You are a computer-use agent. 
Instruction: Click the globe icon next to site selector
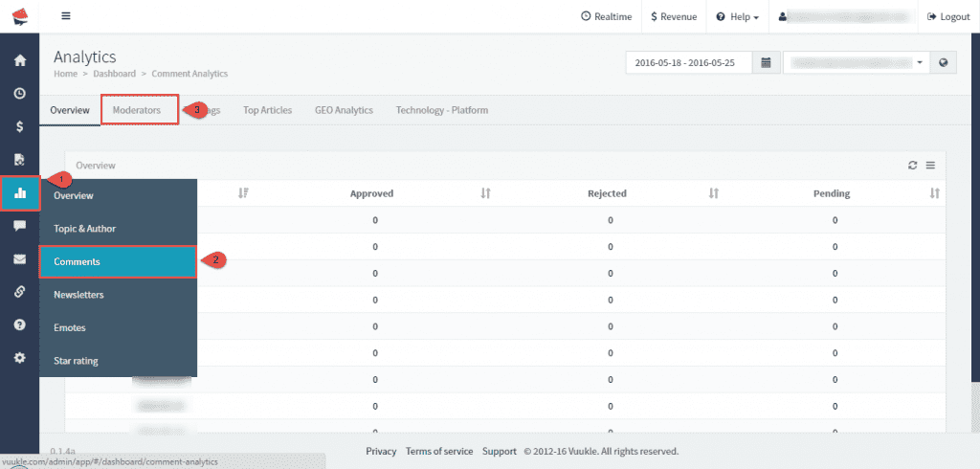pos(943,62)
